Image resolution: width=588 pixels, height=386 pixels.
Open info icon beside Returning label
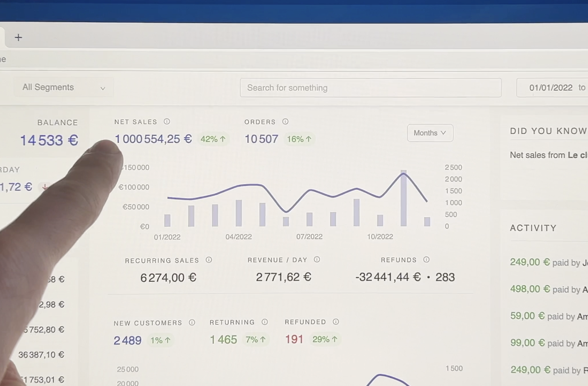point(265,322)
